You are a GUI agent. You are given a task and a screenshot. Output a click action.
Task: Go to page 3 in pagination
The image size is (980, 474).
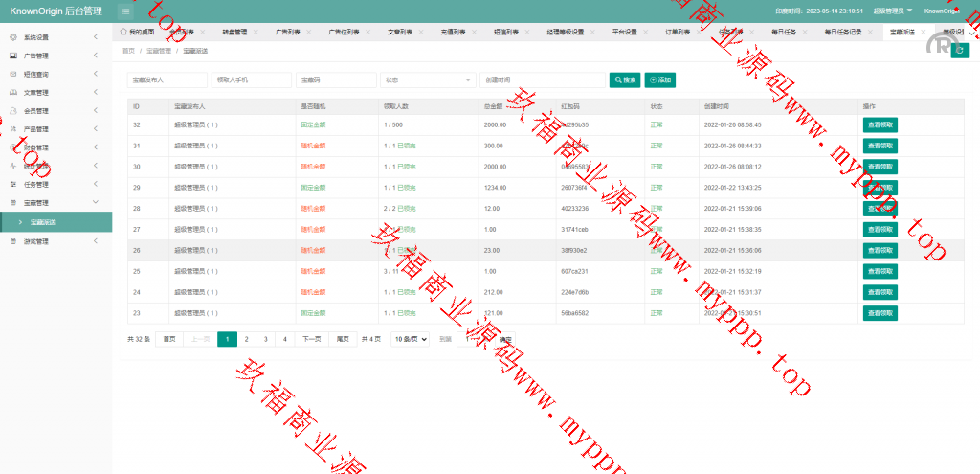point(265,339)
